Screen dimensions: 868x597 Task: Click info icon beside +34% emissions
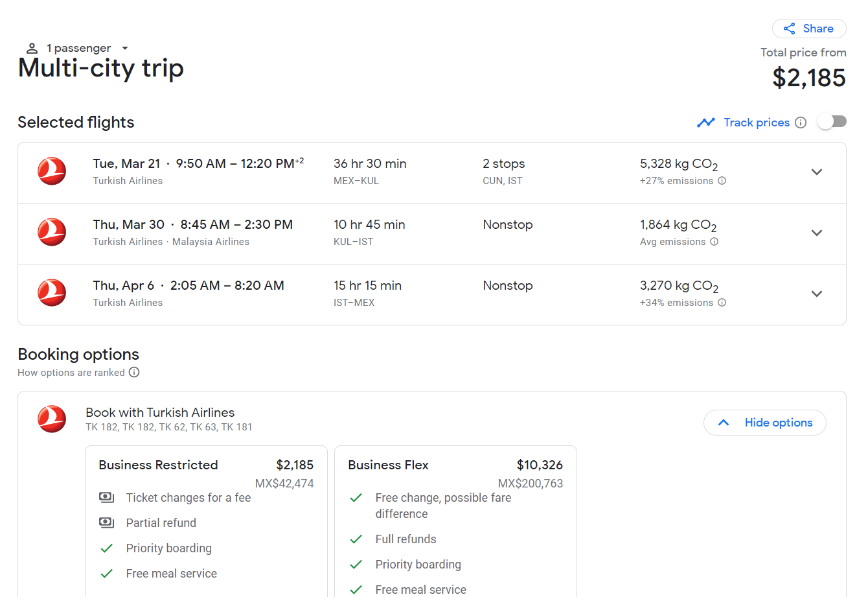[722, 303]
